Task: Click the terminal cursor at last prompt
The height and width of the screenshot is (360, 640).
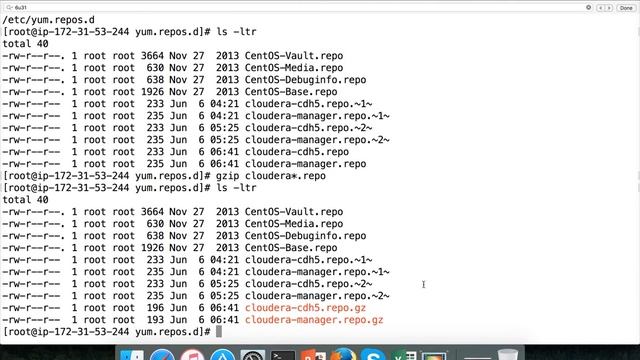Action: click(219, 331)
